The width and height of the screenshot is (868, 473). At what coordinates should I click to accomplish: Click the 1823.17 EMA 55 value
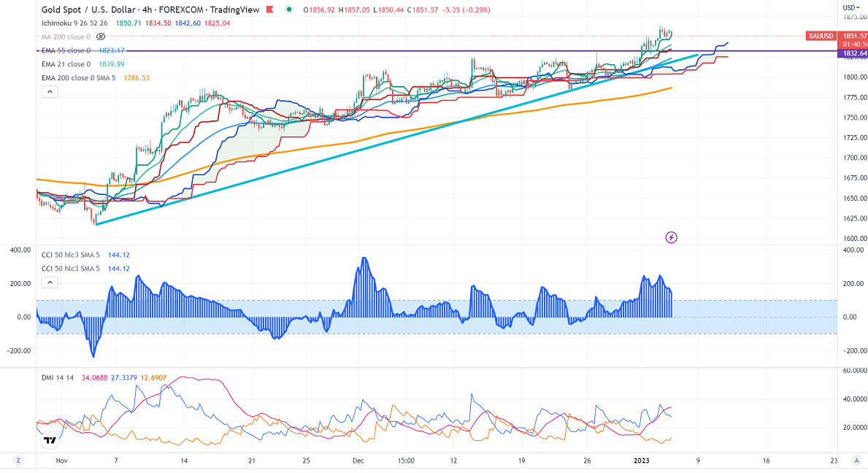[x=111, y=50]
